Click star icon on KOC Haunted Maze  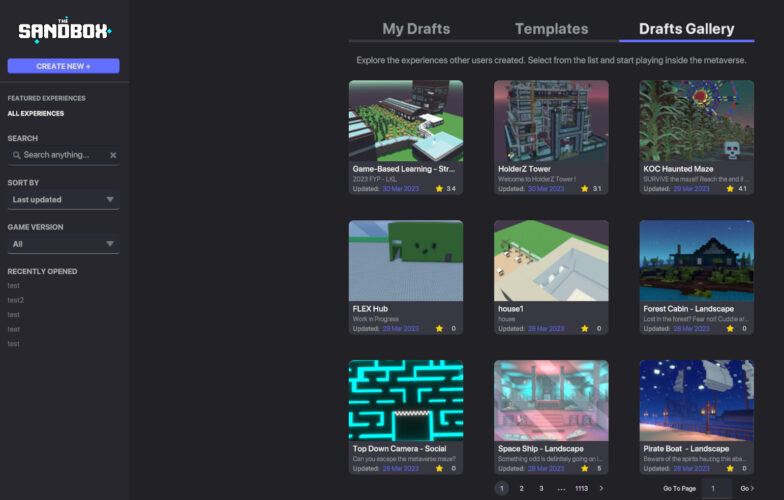pos(730,188)
